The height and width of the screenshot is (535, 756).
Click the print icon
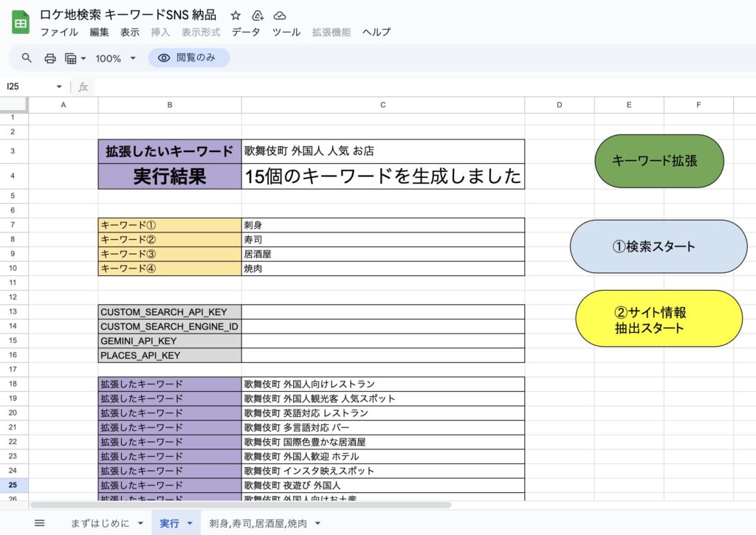coord(50,58)
